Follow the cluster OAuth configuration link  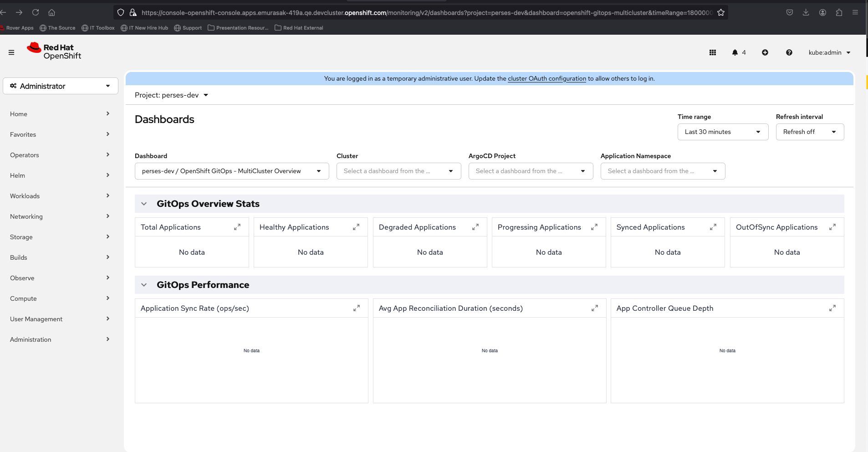547,78
